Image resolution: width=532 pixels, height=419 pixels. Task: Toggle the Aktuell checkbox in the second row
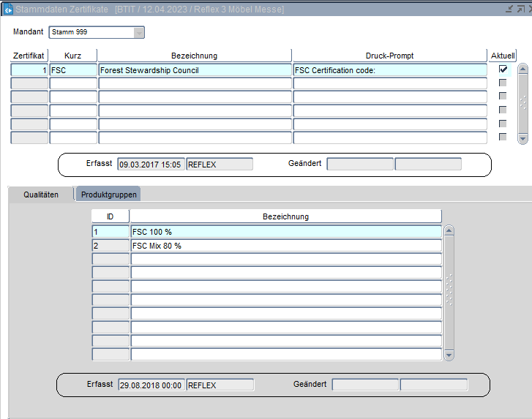click(503, 83)
